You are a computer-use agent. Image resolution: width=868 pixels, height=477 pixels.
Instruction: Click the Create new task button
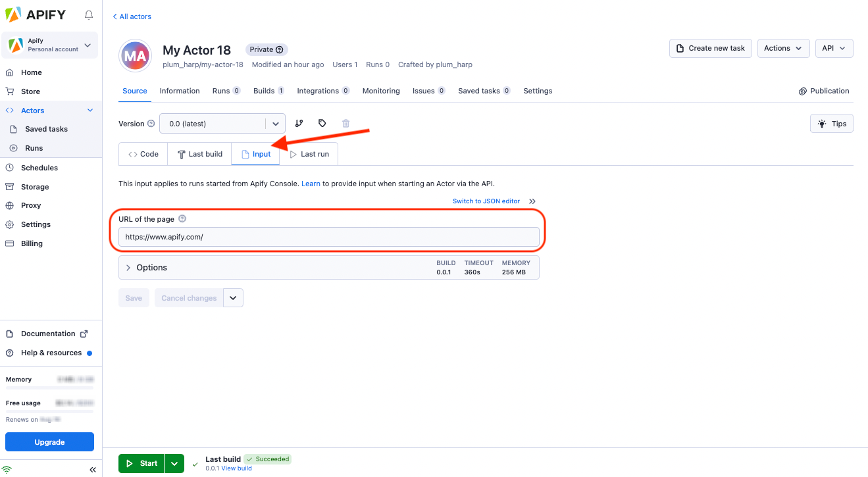[710, 48]
